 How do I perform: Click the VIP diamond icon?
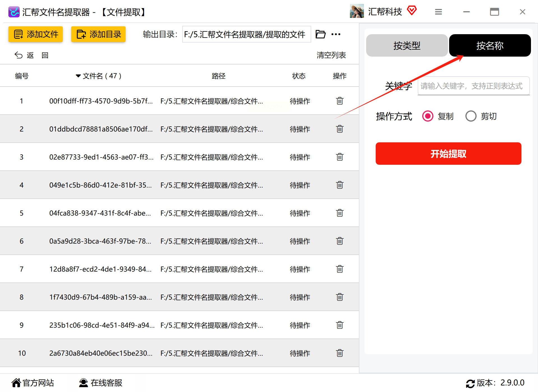pos(412,11)
